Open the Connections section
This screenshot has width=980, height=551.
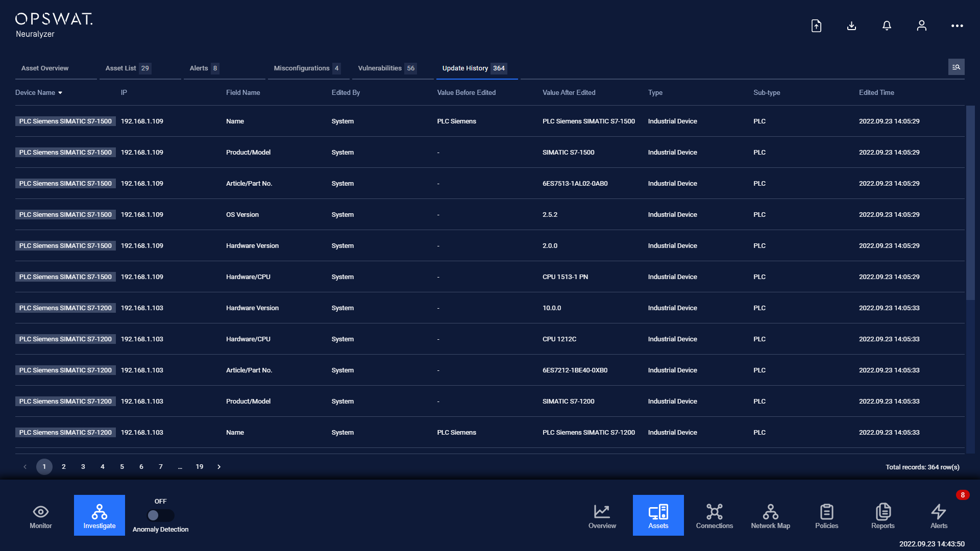coord(715,516)
